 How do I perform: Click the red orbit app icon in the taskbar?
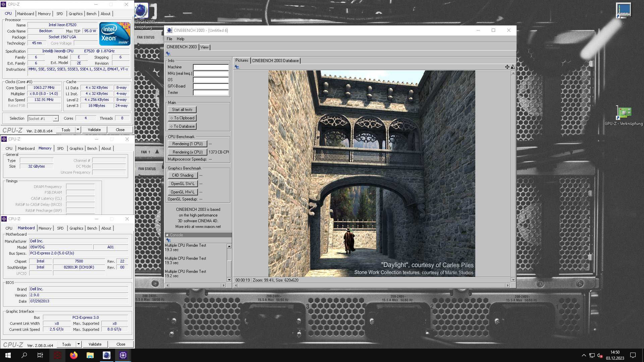pyautogui.click(x=57, y=355)
